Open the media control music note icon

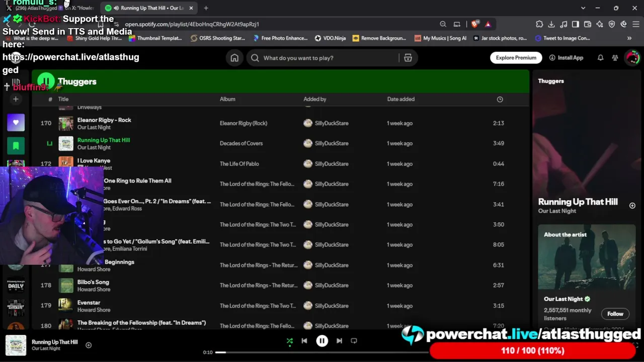click(563, 24)
